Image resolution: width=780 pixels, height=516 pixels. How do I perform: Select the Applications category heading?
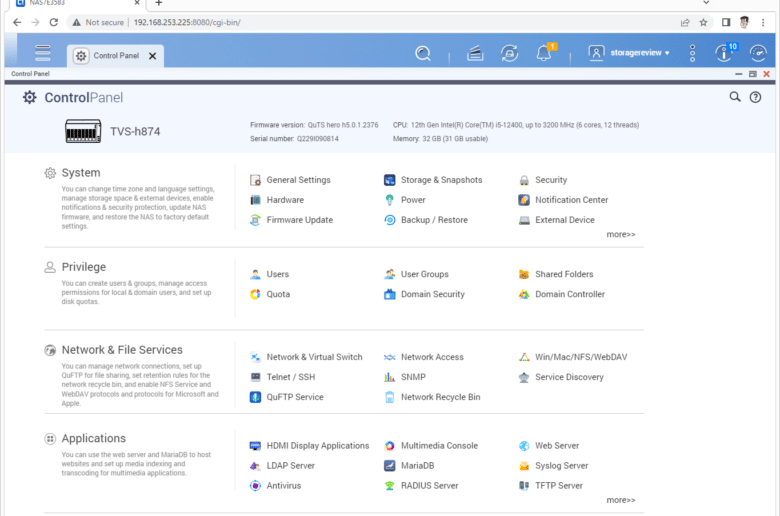(94, 438)
